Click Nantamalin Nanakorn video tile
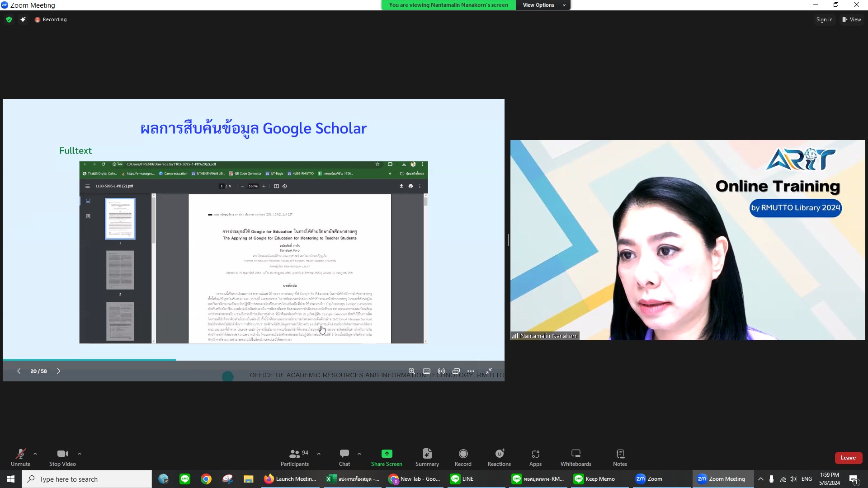The image size is (868, 488). (x=688, y=240)
